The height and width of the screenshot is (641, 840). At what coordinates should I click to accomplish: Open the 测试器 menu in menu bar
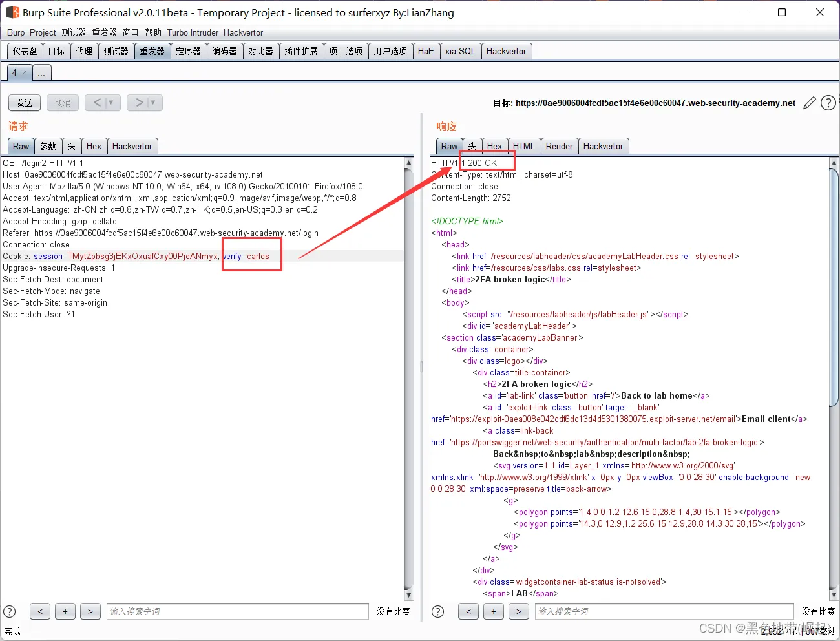74,32
